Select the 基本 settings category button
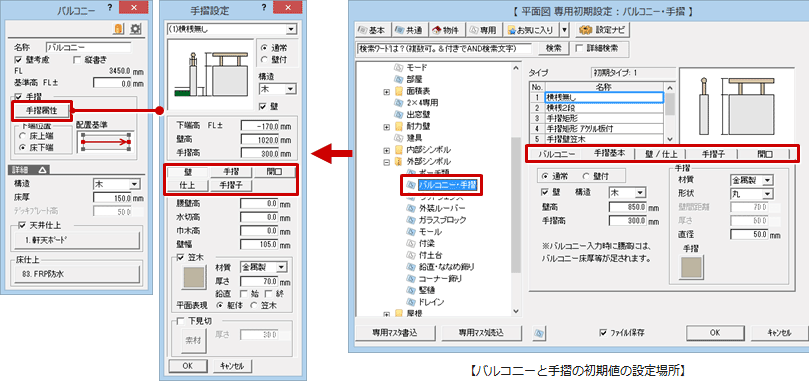The height and width of the screenshot is (388, 809). click(373, 30)
